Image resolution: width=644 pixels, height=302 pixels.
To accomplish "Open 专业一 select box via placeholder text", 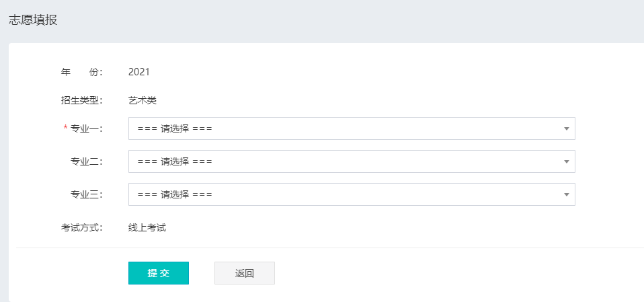I will tap(175, 128).
